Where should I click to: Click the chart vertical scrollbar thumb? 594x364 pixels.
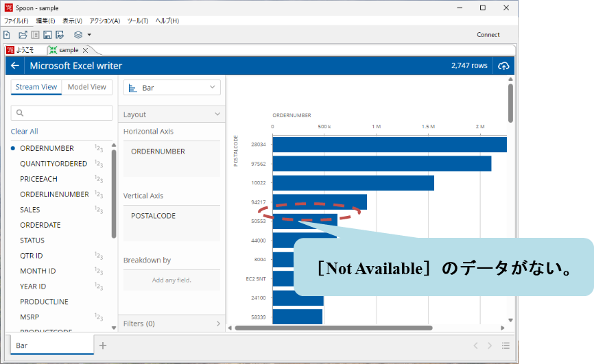[510, 103]
